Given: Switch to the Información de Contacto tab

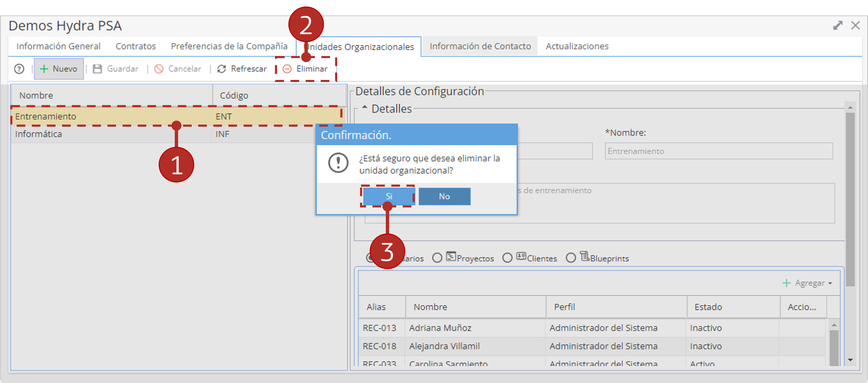Looking at the screenshot, I should coord(480,46).
